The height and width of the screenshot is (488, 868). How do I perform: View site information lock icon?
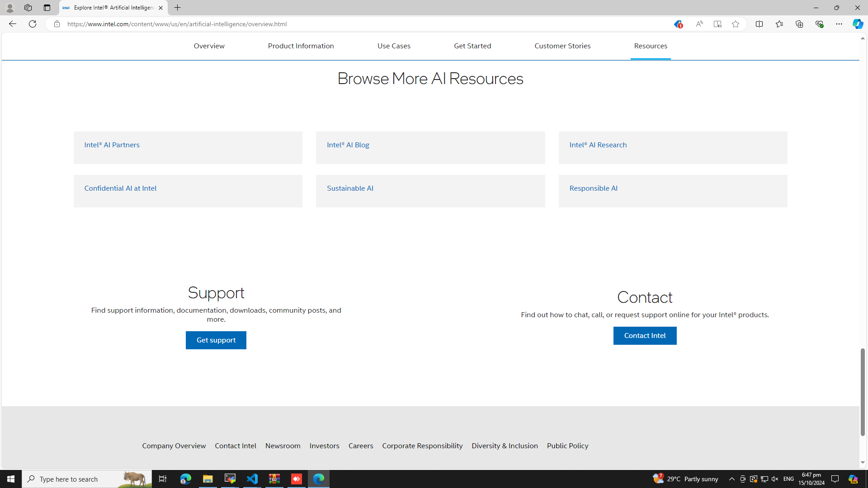pos(57,24)
